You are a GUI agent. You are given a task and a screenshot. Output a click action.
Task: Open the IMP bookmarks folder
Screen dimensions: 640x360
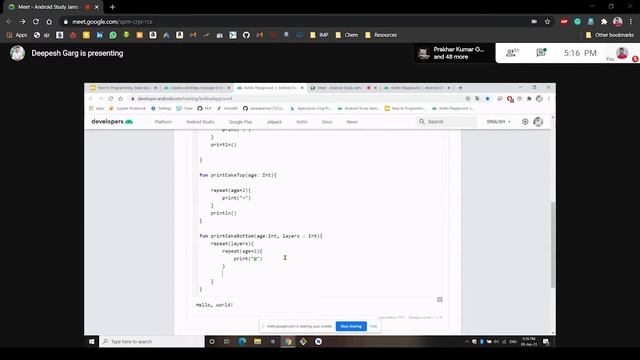(x=319, y=35)
